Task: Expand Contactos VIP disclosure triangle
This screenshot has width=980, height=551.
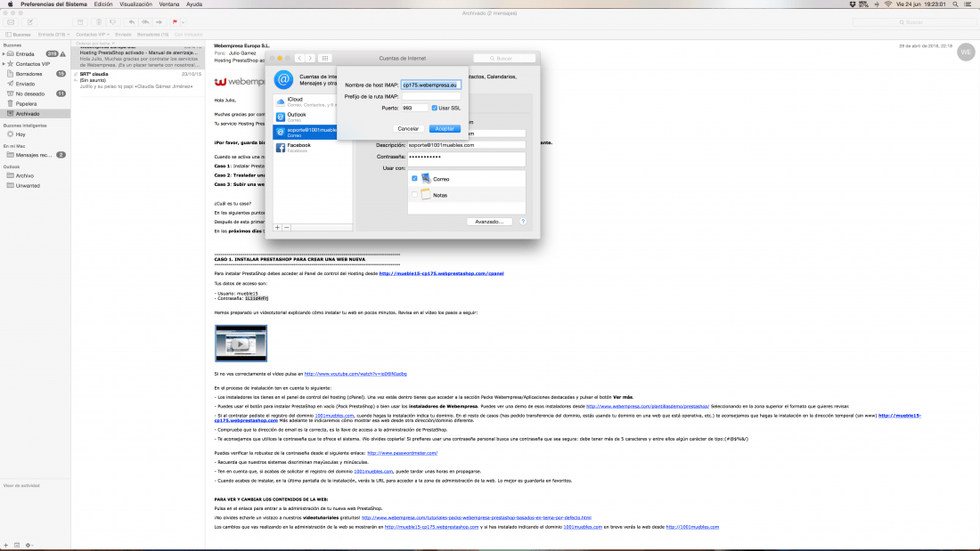Action: 4,64
